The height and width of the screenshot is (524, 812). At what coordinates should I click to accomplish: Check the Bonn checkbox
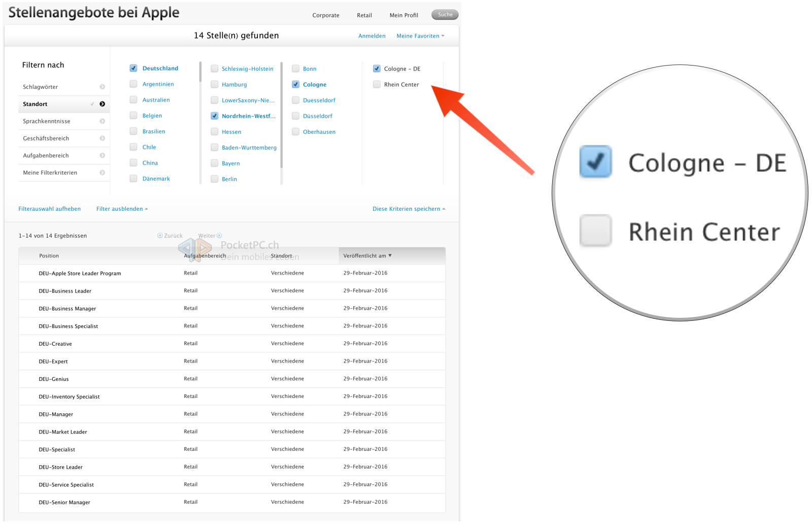point(296,69)
